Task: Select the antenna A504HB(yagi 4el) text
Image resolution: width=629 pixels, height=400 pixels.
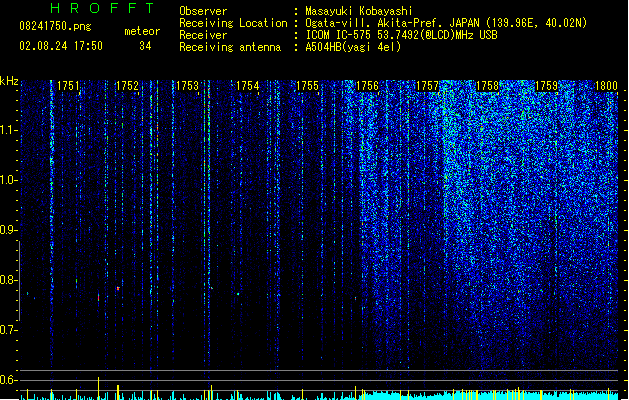Action: tap(353, 47)
